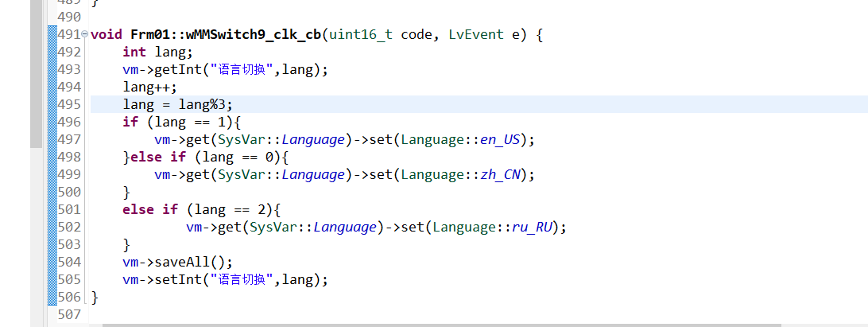Click the uint16_t parameter type
Viewport: 868px width, 327px height.
point(361,34)
